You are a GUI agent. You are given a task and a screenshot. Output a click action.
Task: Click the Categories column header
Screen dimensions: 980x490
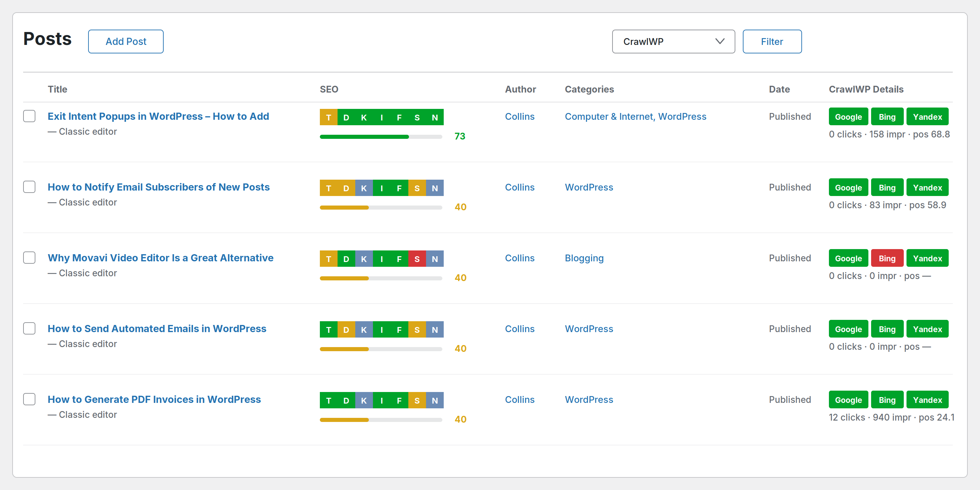pos(589,89)
